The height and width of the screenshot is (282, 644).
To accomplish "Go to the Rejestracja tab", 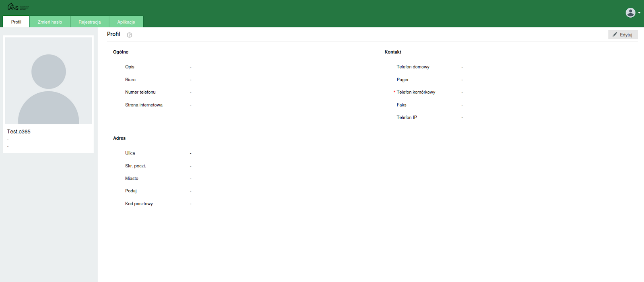I will (90, 22).
